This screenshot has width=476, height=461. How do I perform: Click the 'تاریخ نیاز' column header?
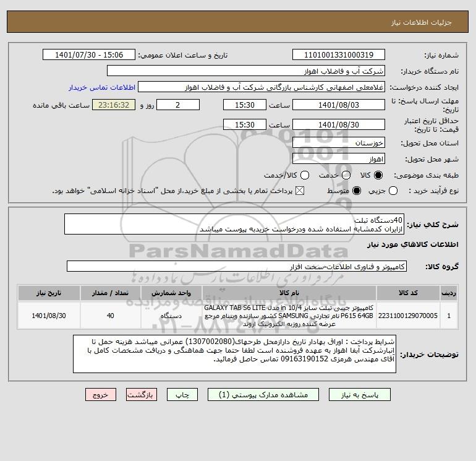(x=49, y=293)
